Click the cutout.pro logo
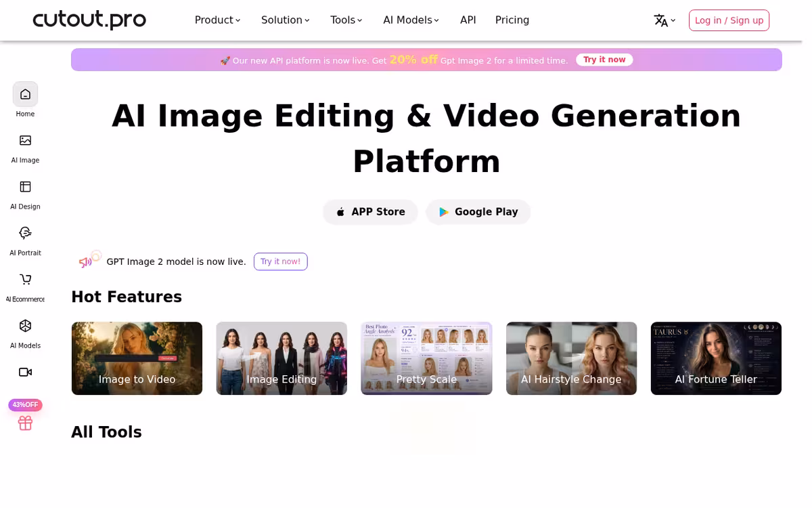The image size is (812, 508). 89,20
